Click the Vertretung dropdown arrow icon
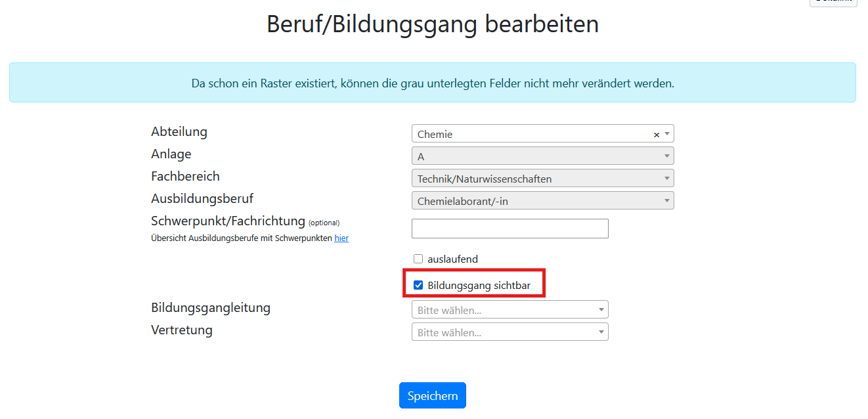The height and width of the screenshot is (419, 868). pyautogui.click(x=601, y=332)
